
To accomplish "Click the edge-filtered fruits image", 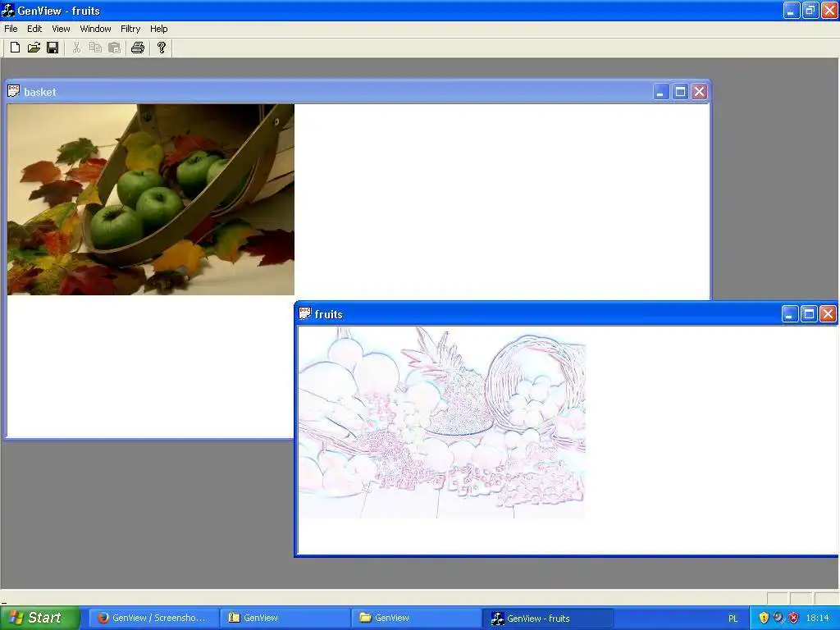I will [442, 422].
